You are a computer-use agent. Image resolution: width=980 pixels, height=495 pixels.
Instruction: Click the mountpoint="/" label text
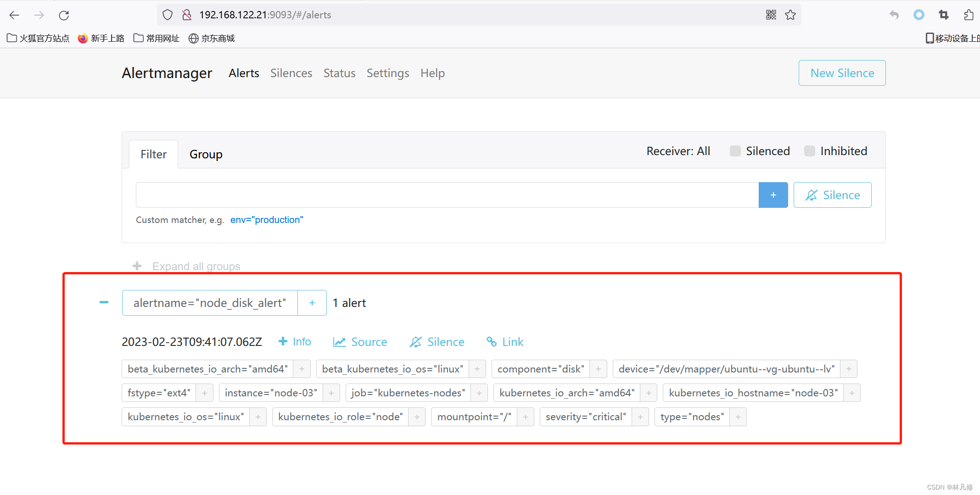pyautogui.click(x=474, y=417)
